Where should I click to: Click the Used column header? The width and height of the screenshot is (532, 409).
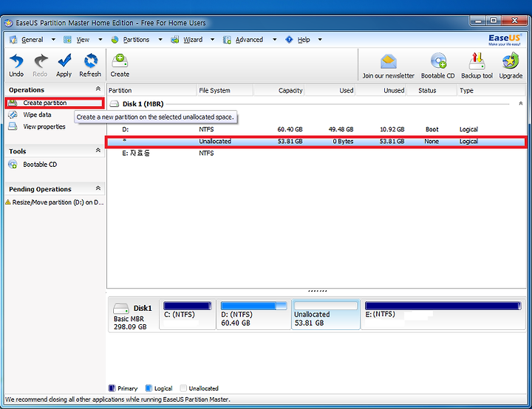point(330,91)
